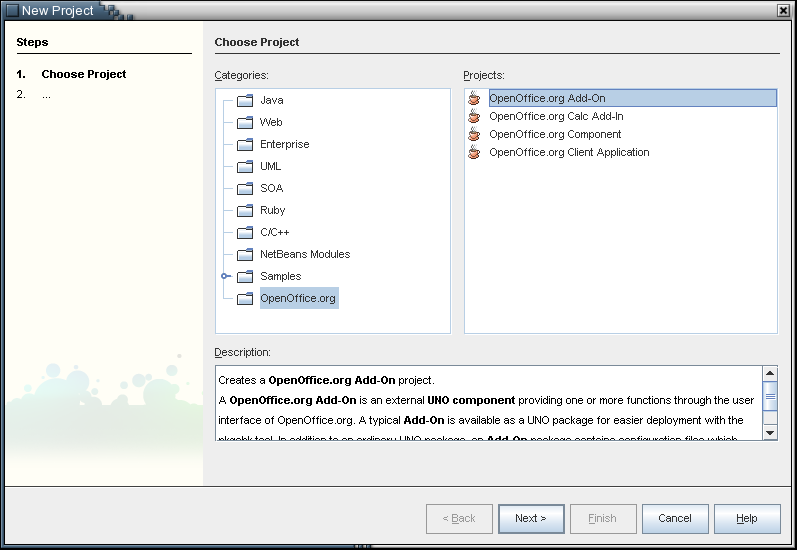This screenshot has height=550, width=797.
Task: Click the Enterprise category folder icon
Action: pyautogui.click(x=245, y=144)
